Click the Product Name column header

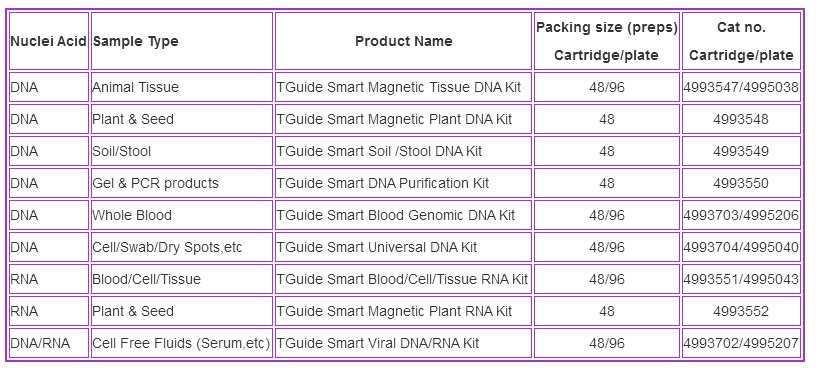403,41
